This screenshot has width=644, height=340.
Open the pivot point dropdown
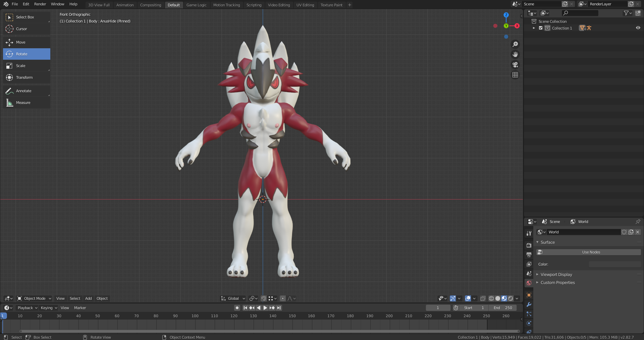[x=254, y=298]
